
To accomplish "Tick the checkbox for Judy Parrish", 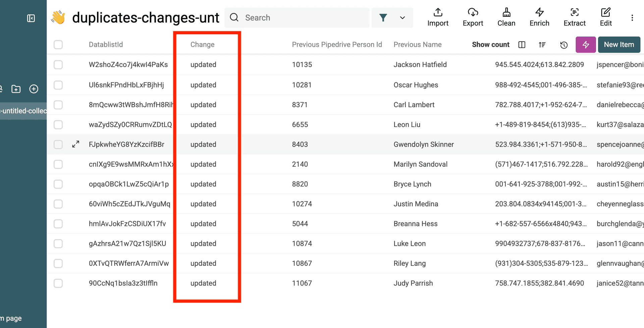I will coord(58,283).
